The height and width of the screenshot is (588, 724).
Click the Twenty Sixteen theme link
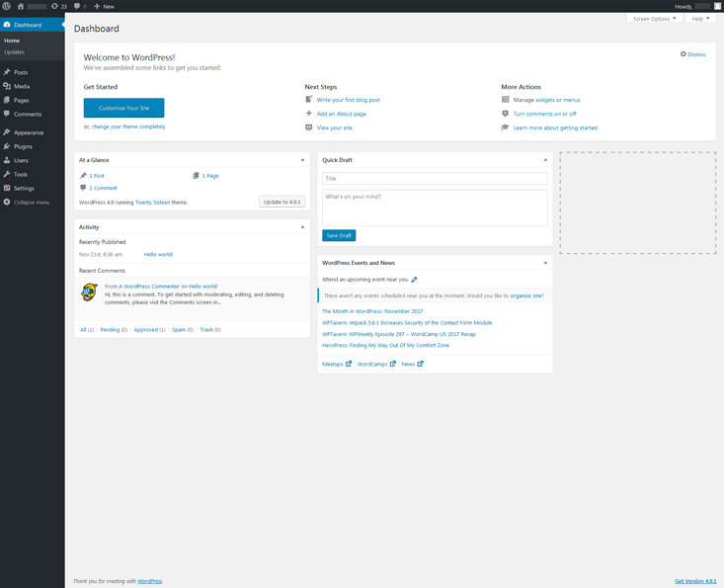(152, 203)
